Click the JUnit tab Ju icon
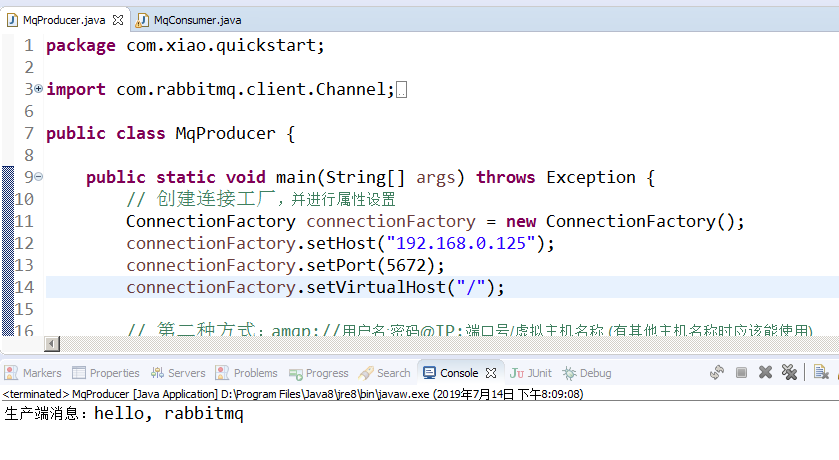This screenshot has height=460, width=839. [517, 373]
